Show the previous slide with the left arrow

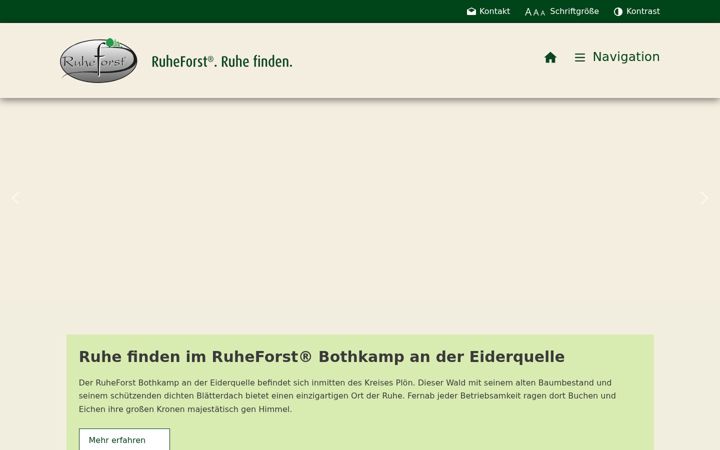[16, 198]
